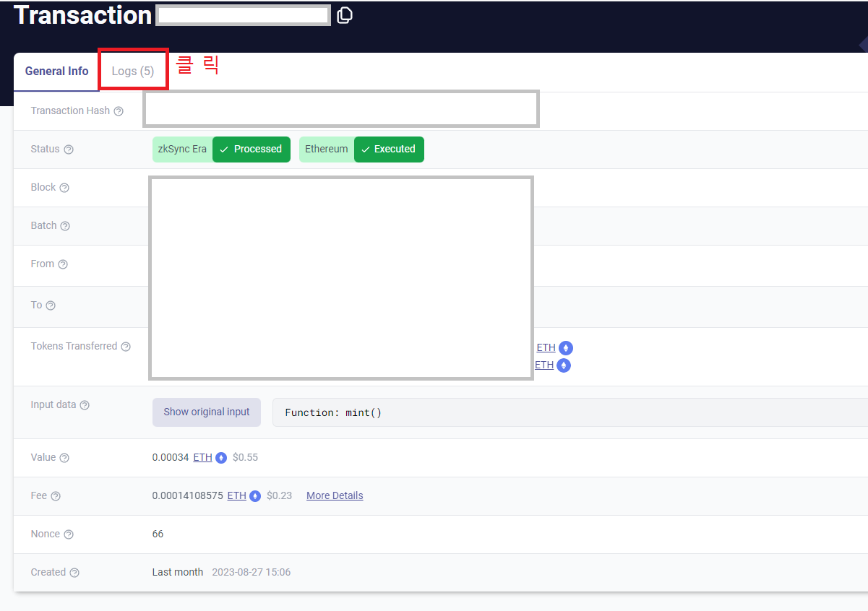Click the $0.55 value price text
The height and width of the screenshot is (611, 868).
(246, 457)
